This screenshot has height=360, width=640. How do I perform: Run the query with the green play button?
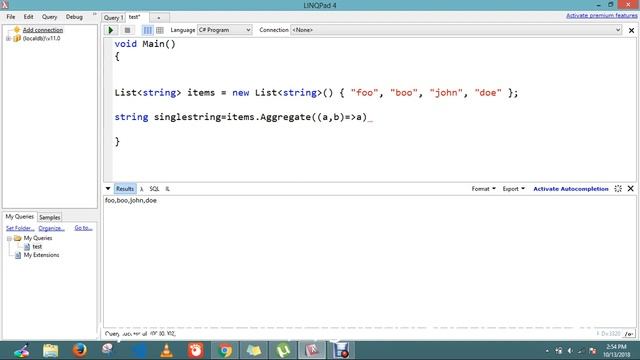pos(111,30)
